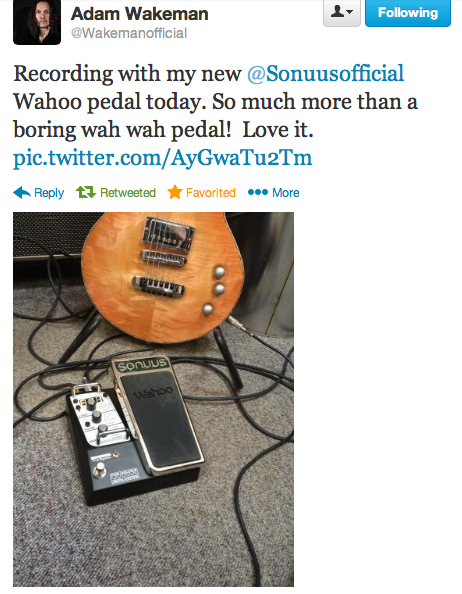Expand the More options menu
The width and height of the screenshot is (462, 594).
[286, 193]
